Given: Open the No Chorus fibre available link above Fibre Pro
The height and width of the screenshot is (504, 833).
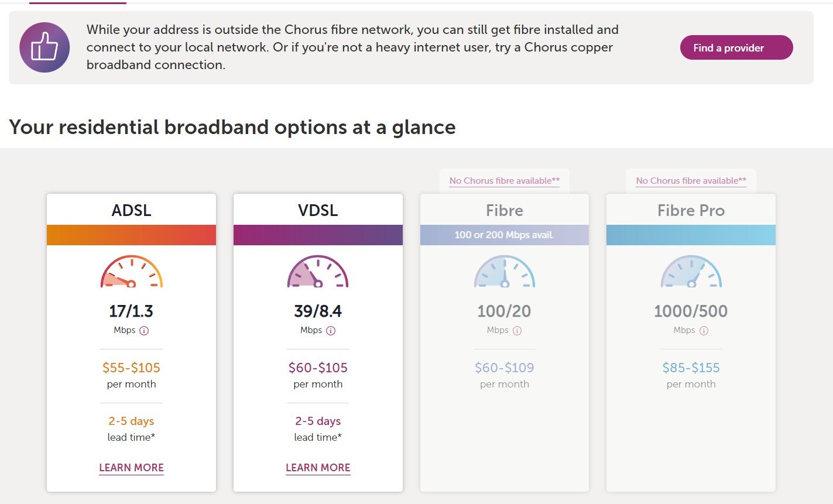Looking at the screenshot, I should 691,181.
